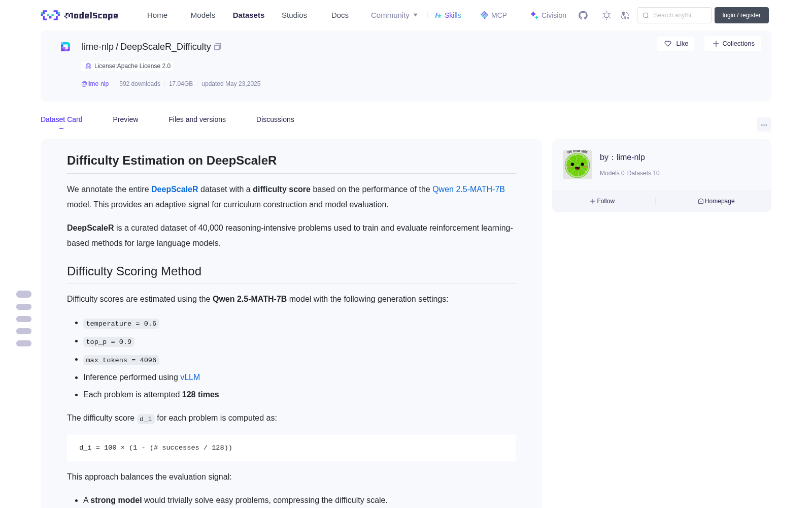Focus the Search anything input field

click(x=674, y=15)
